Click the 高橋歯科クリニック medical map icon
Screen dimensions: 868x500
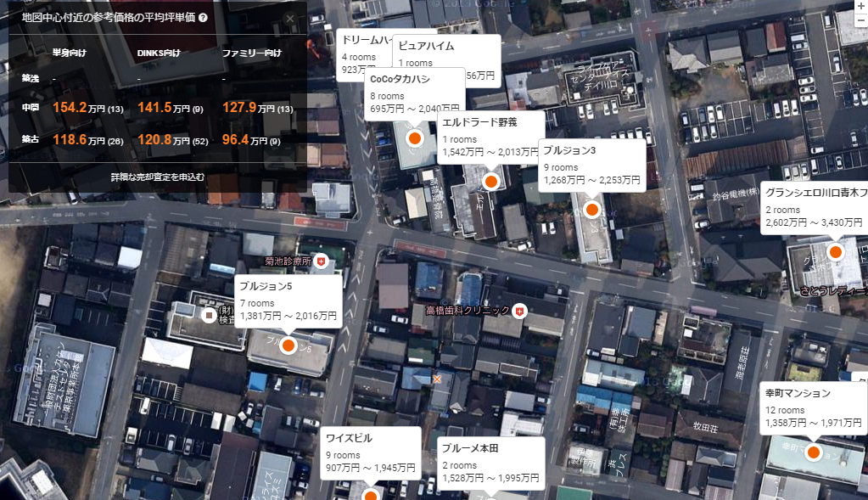[x=519, y=311]
